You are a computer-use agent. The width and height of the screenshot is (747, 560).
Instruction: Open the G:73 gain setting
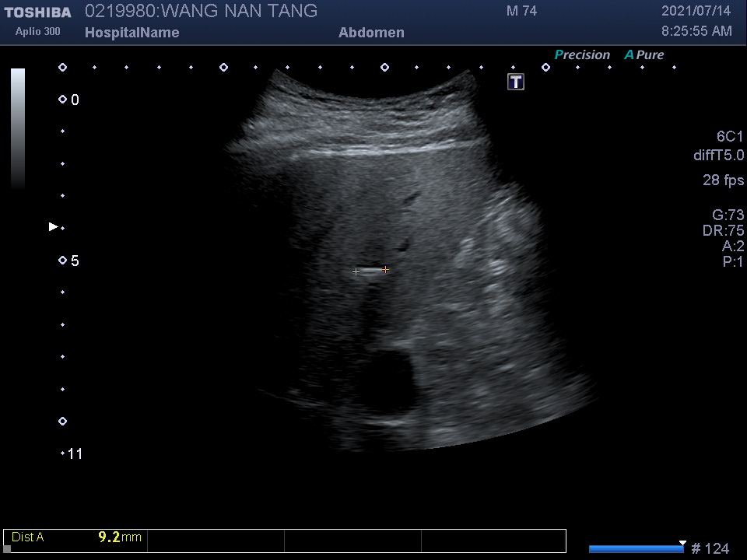(x=728, y=215)
